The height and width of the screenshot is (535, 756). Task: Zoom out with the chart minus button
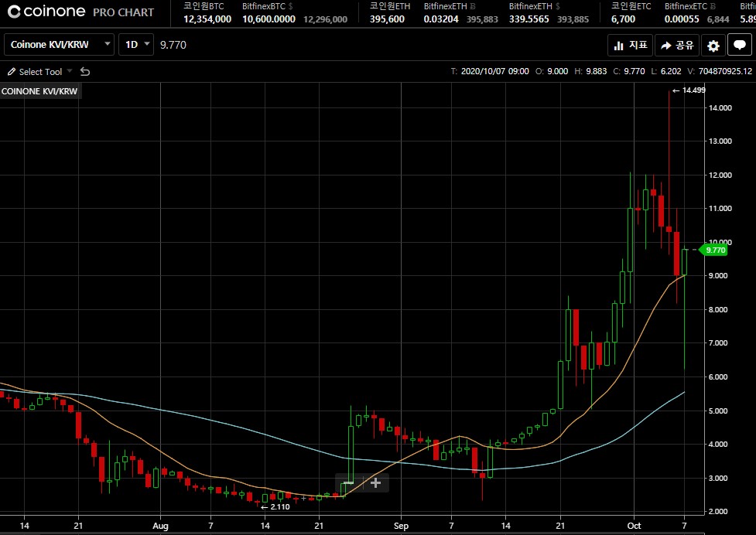[x=348, y=482]
